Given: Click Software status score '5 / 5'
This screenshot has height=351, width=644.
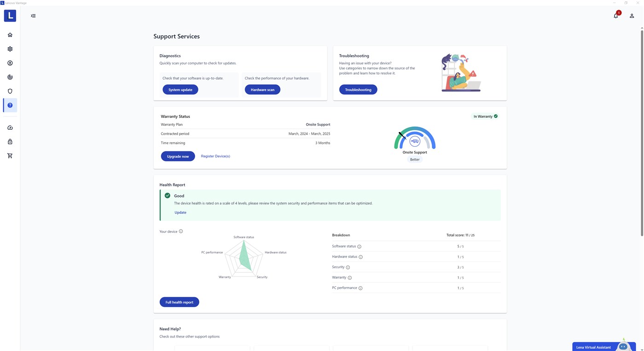Looking at the screenshot, I should 460,247.
